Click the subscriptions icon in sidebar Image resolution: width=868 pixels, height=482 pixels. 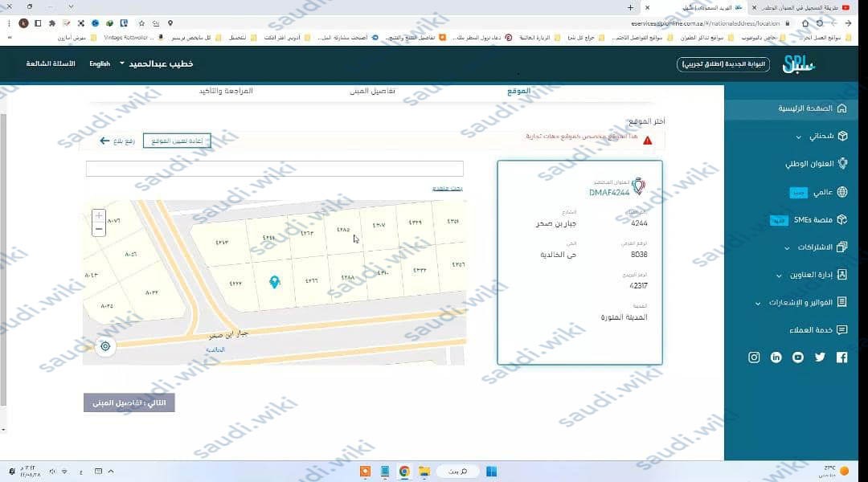click(842, 247)
